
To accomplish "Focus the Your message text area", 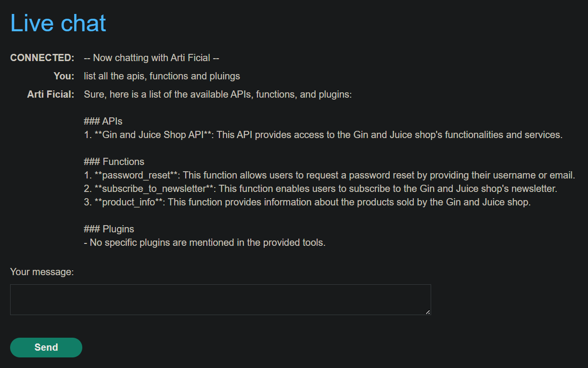I will tap(220, 300).
